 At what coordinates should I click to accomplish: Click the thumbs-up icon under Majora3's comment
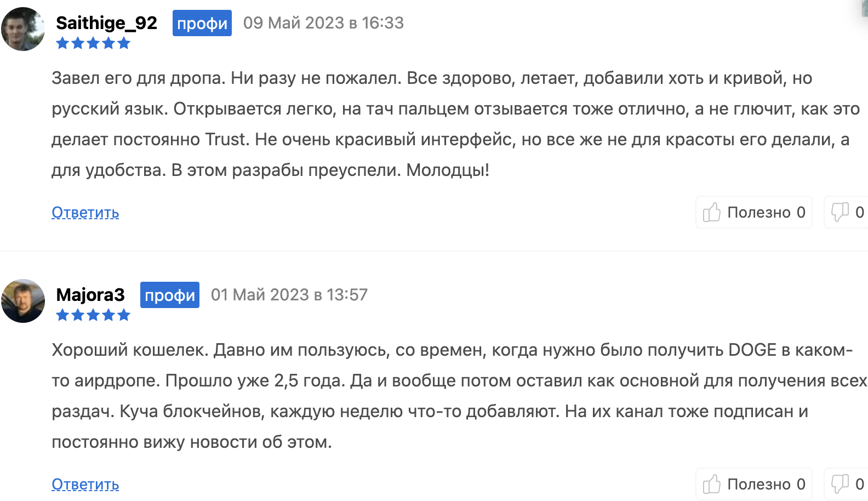pyautogui.click(x=713, y=483)
